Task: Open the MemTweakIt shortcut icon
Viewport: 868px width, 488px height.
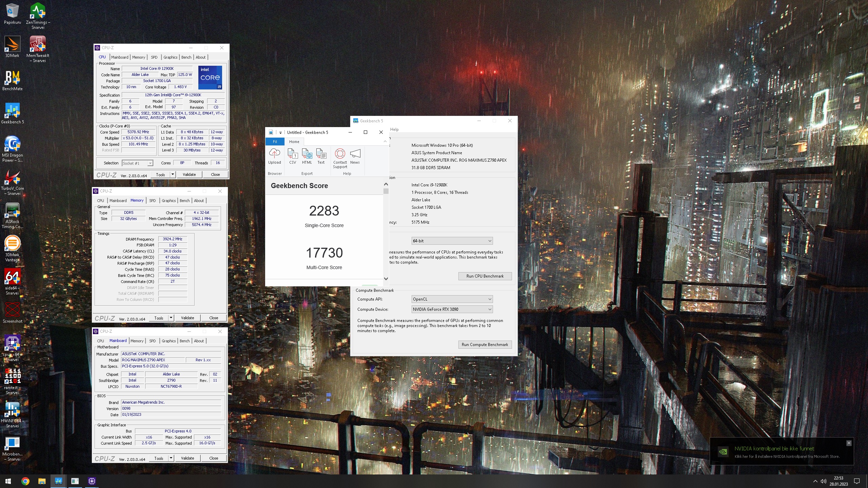Action: [x=38, y=49]
